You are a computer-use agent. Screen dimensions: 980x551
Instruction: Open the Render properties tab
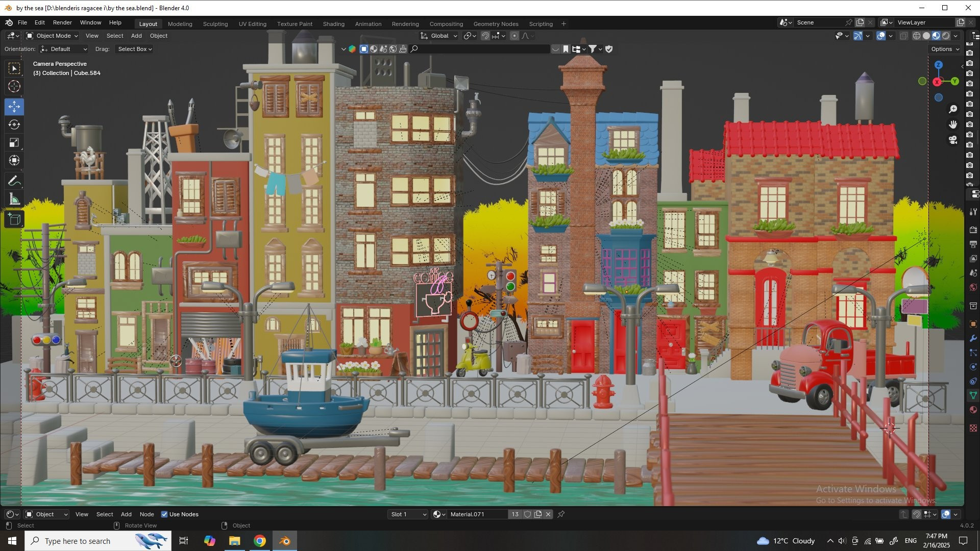[973, 230]
